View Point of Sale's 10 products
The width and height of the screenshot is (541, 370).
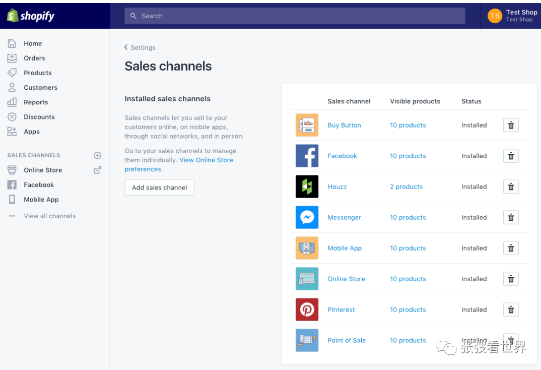(408, 340)
